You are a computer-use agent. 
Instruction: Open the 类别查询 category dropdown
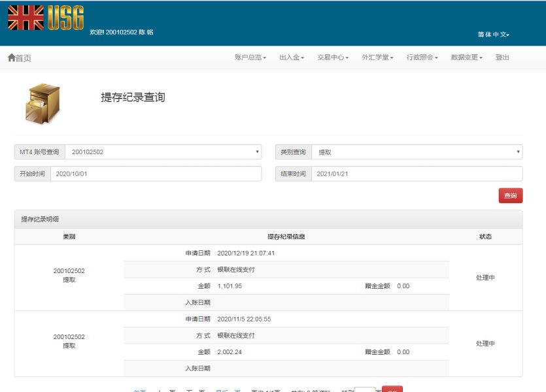[x=417, y=152]
